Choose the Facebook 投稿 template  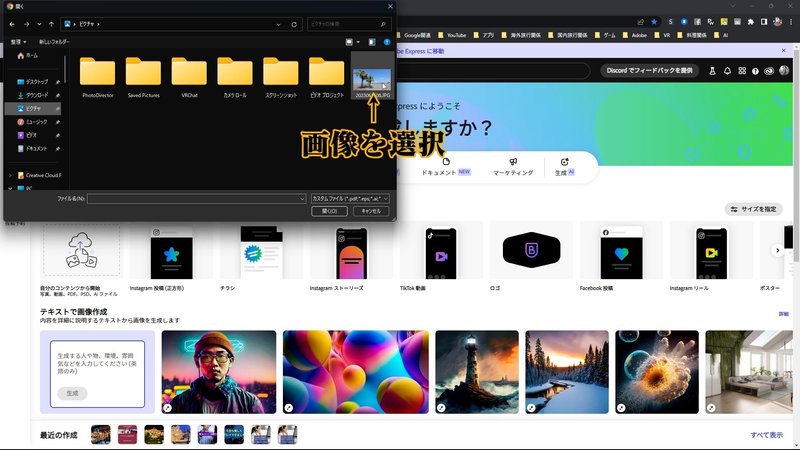tap(621, 257)
